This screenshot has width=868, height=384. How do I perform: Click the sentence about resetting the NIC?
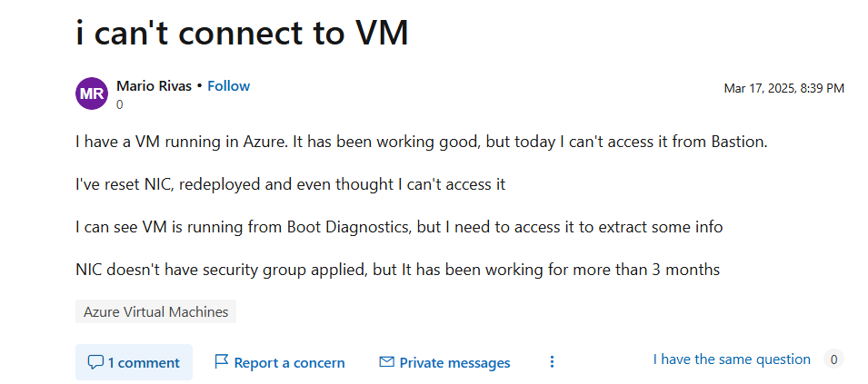coord(290,184)
